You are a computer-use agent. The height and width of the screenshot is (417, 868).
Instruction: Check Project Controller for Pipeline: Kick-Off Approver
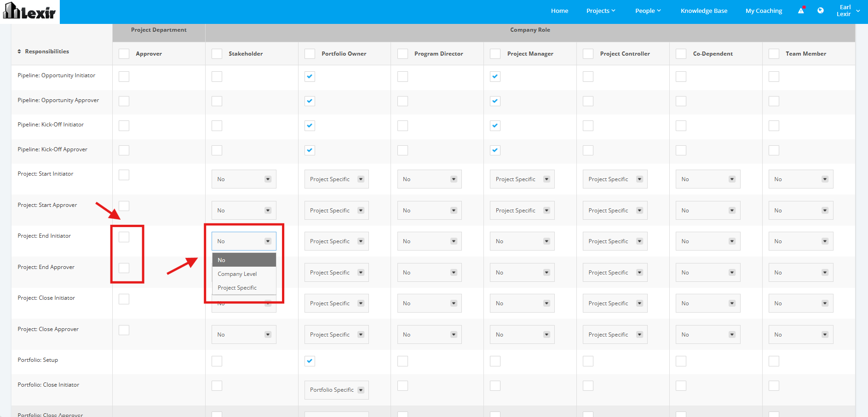point(588,150)
